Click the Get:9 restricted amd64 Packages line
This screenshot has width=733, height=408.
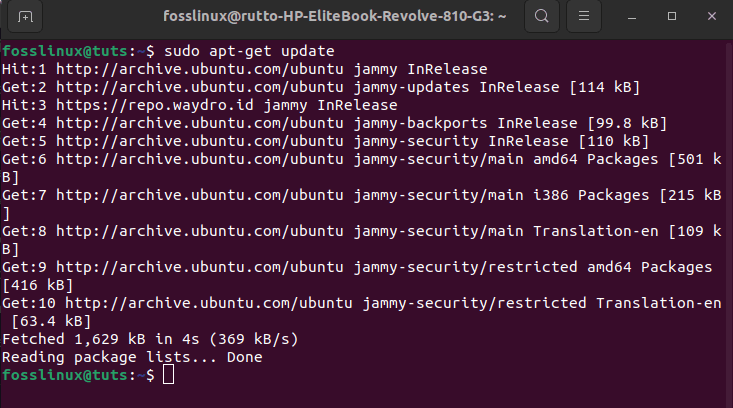(357, 276)
